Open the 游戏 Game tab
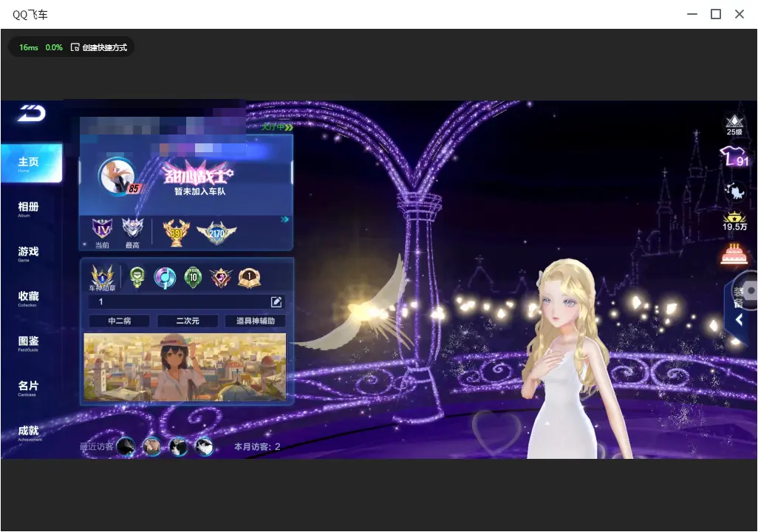758x532 pixels. click(28, 253)
